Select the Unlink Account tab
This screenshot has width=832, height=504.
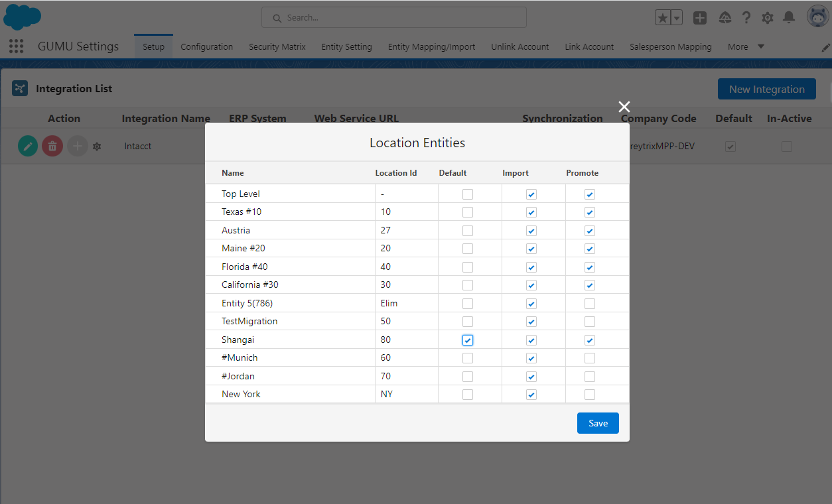point(520,46)
